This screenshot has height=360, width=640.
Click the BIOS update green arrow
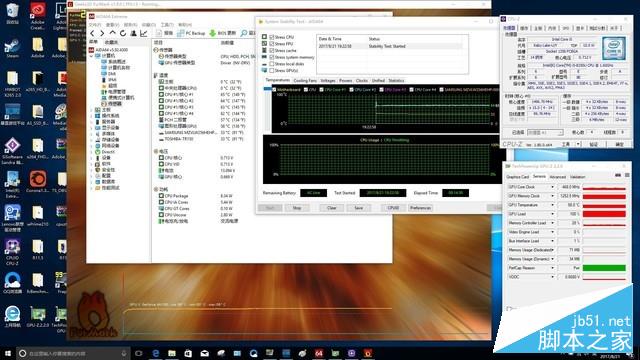(212, 33)
